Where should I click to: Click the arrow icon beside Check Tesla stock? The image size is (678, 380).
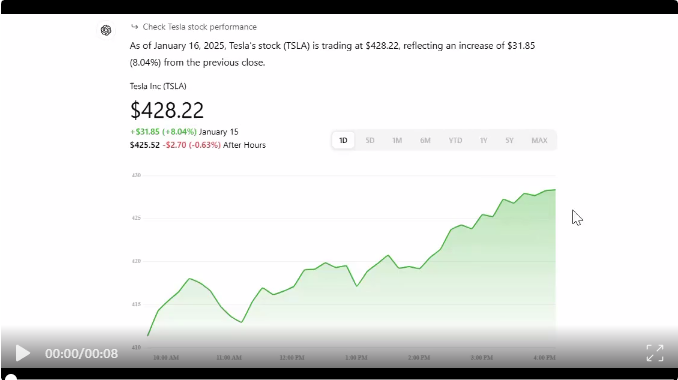coord(134,27)
